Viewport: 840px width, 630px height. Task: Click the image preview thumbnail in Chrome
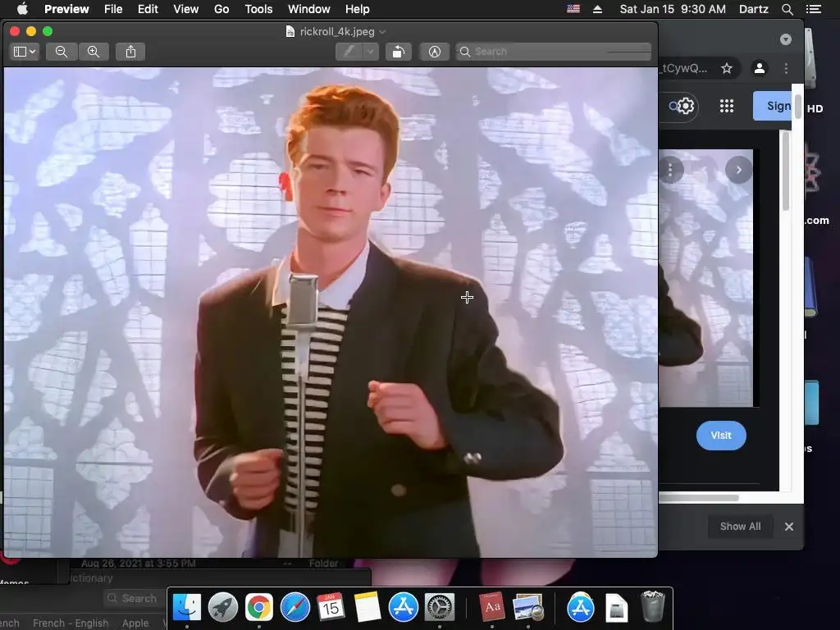tap(706, 278)
